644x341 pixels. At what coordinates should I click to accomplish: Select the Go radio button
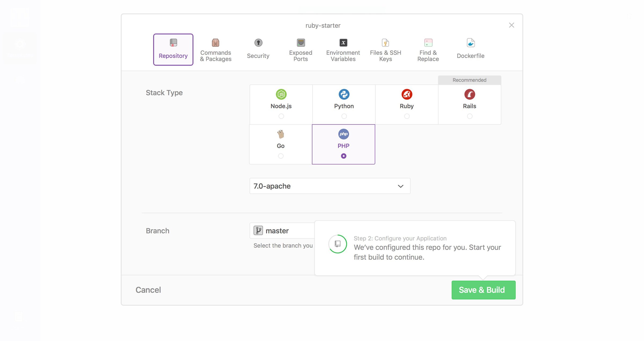point(281,156)
